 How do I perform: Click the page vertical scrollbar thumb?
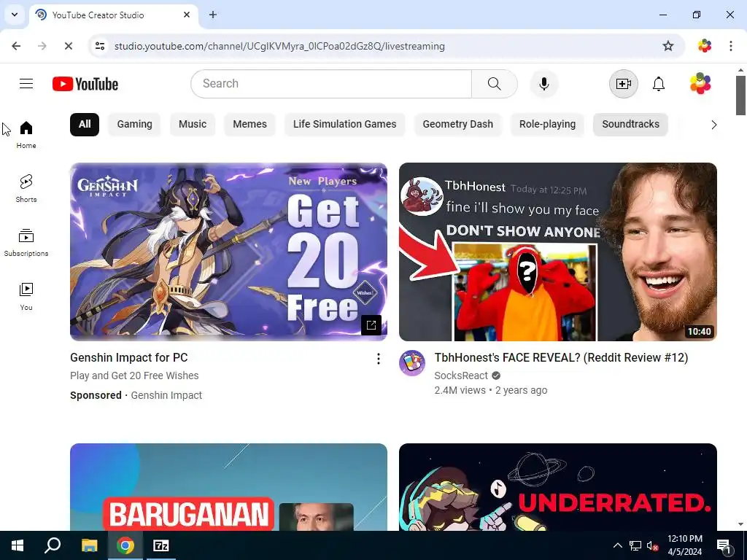pos(740,96)
